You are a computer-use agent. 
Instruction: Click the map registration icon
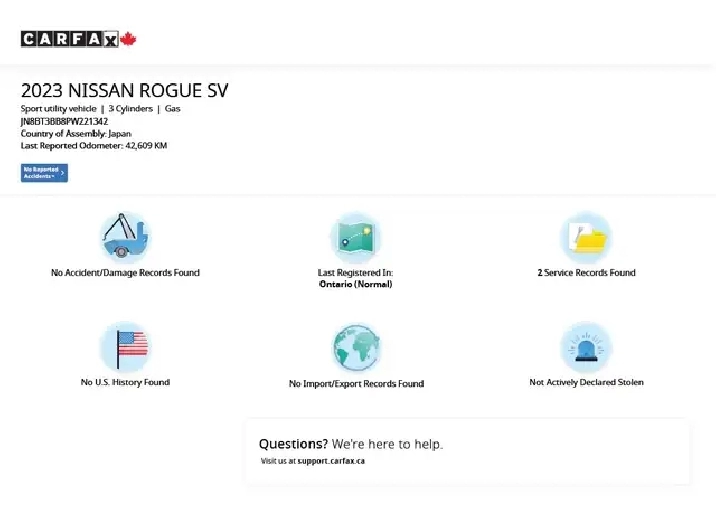point(355,237)
